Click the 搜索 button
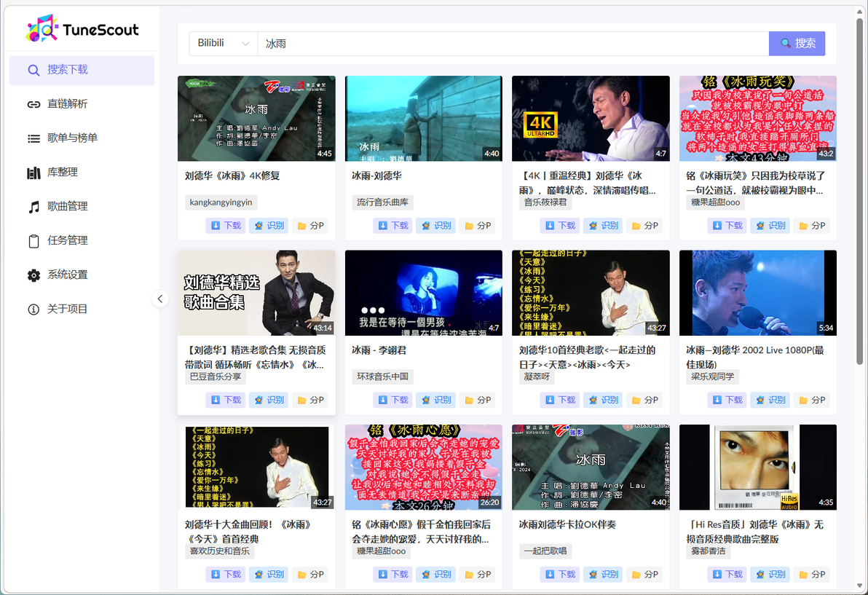This screenshot has width=868, height=595. point(797,43)
